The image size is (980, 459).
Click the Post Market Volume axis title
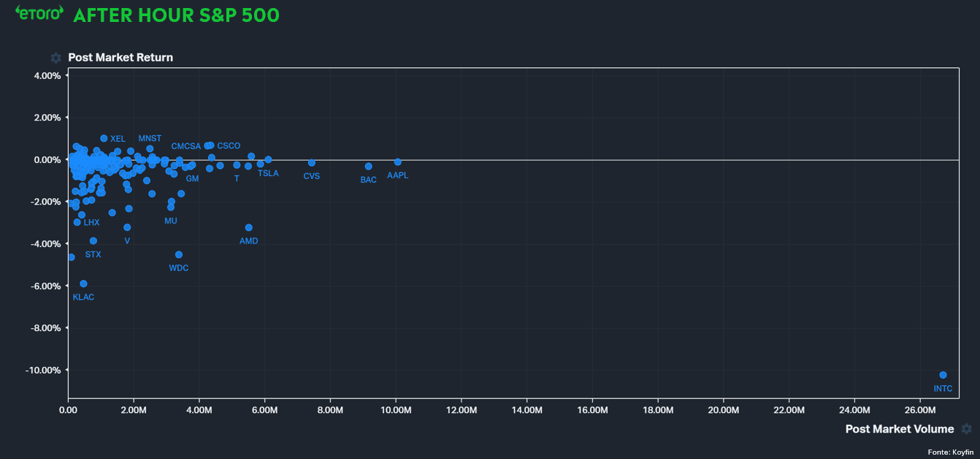[x=900, y=429]
